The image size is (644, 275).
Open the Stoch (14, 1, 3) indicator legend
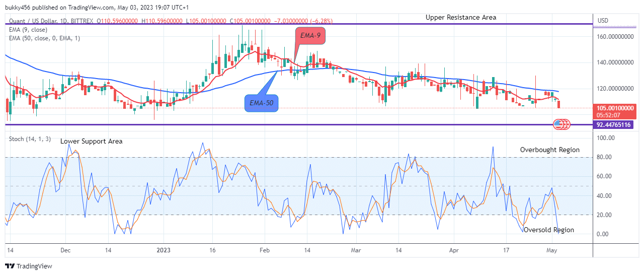(29, 138)
